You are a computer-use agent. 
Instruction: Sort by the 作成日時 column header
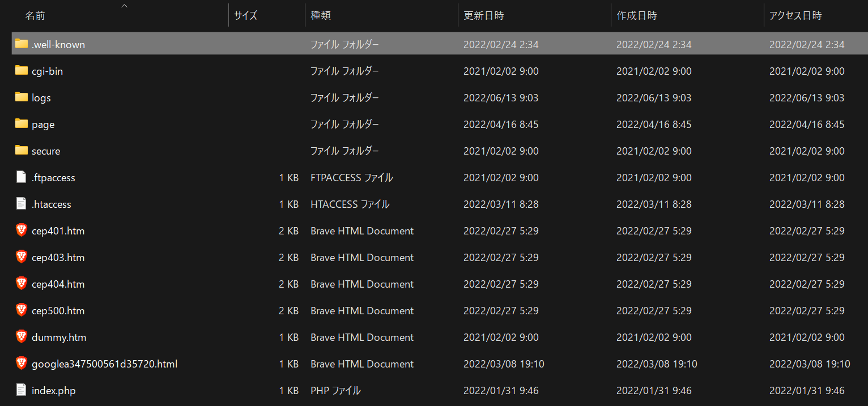pyautogui.click(x=637, y=16)
